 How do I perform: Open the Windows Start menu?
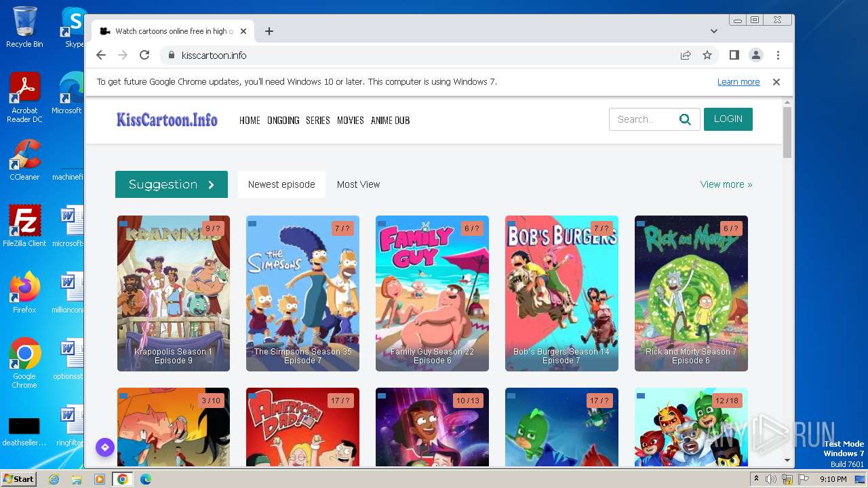(18, 479)
